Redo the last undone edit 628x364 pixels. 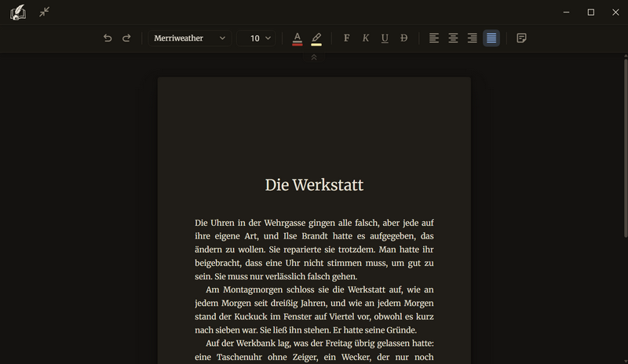tap(126, 38)
